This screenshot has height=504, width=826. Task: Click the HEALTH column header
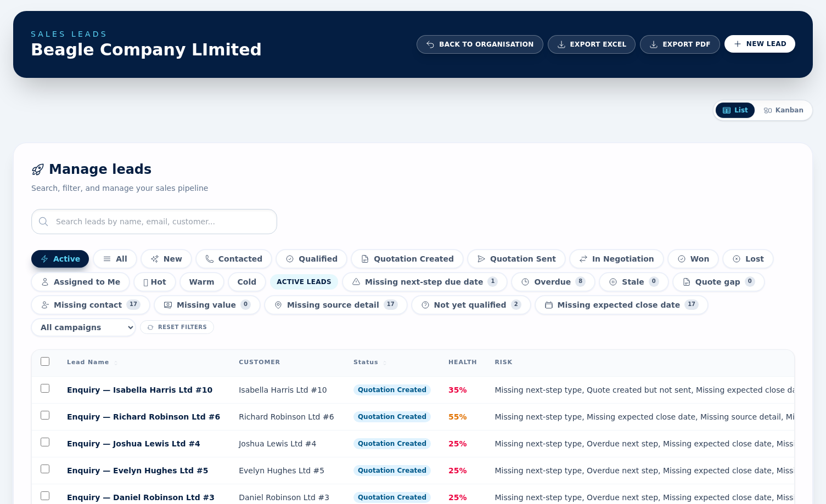pos(463,362)
